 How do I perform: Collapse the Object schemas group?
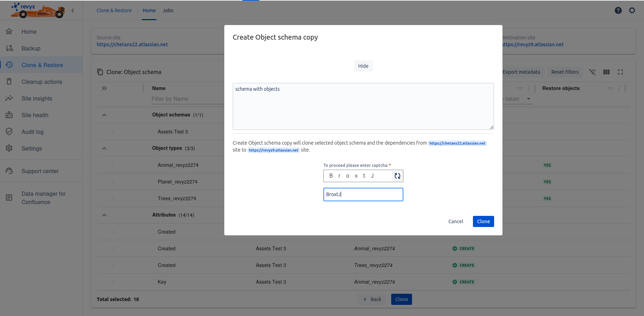pos(104,115)
